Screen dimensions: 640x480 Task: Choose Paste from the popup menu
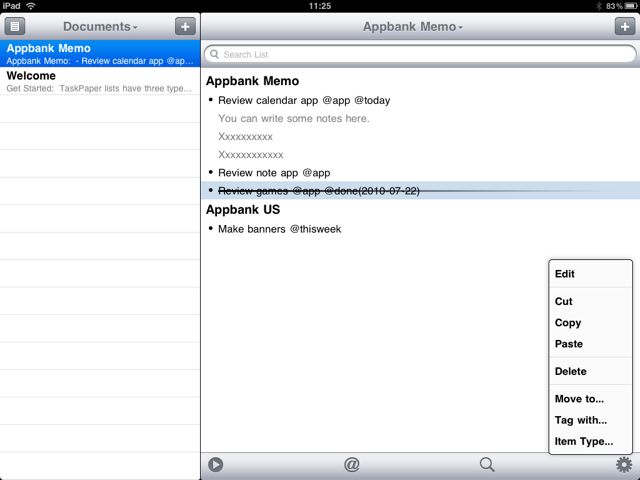[x=591, y=344]
